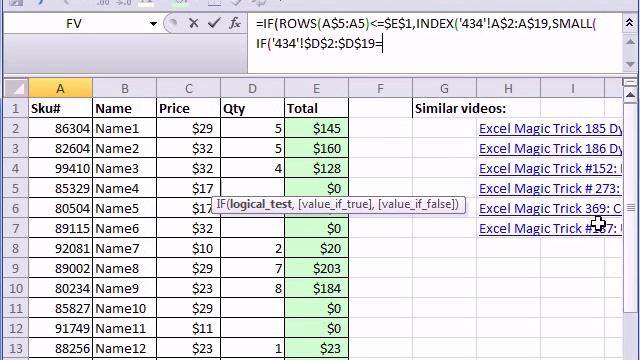Open the Name Box dropdown arrow
The width and height of the screenshot is (640, 360).
point(153,24)
